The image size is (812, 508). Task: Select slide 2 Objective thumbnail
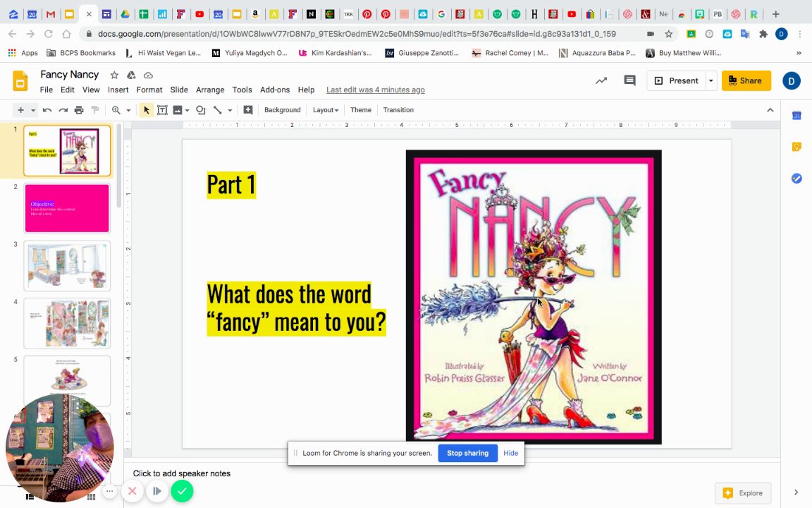click(68, 208)
